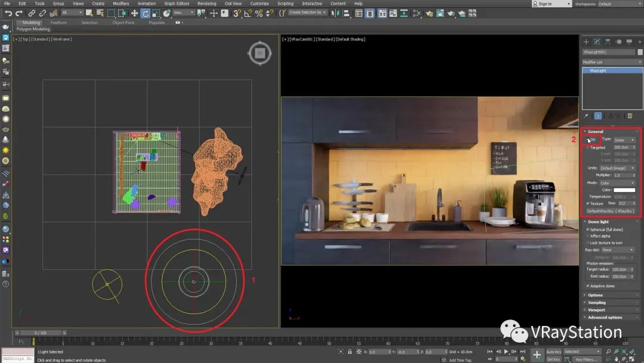Open the light Type dropdown showing Dome
Image resolution: width=644 pixels, height=363 pixels.
pos(624,140)
